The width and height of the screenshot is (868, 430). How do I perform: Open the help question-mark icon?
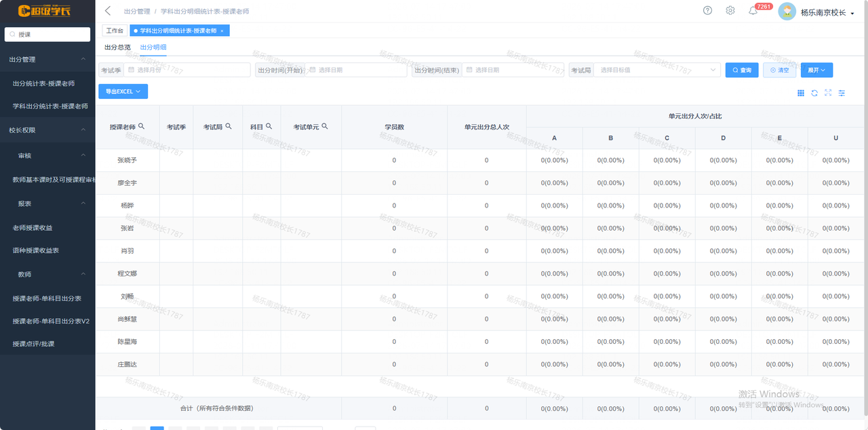tap(707, 11)
